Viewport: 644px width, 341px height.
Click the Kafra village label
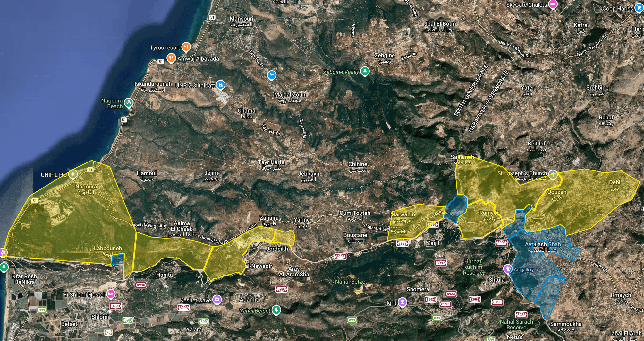coord(581,28)
